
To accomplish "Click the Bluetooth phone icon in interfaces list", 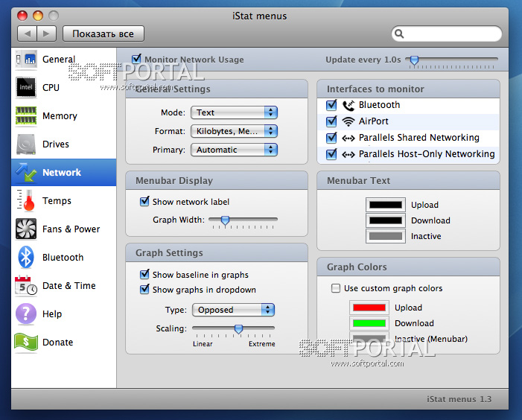I will tap(348, 106).
